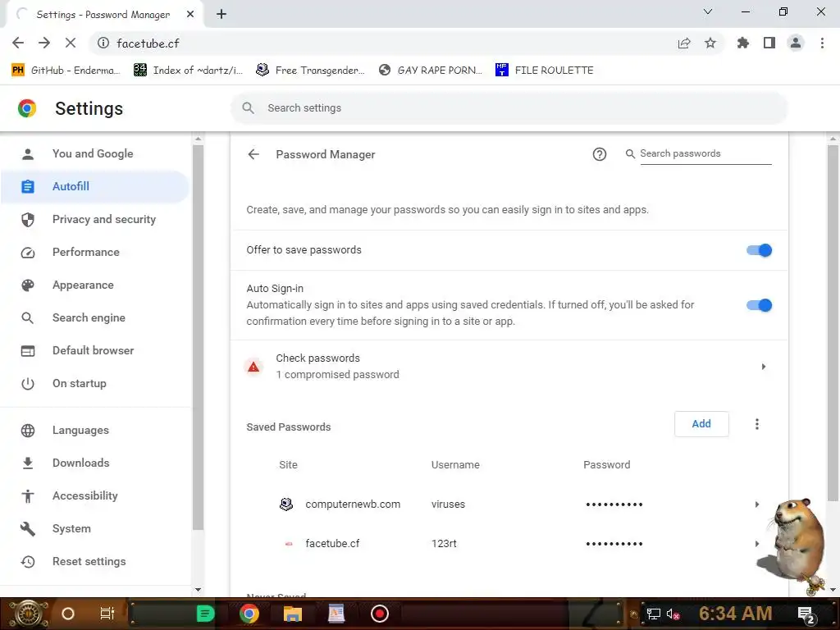Viewport: 840px width, 630px height.
Task: Click the compromised password warning icon
Action: click(x=253, y=367)
